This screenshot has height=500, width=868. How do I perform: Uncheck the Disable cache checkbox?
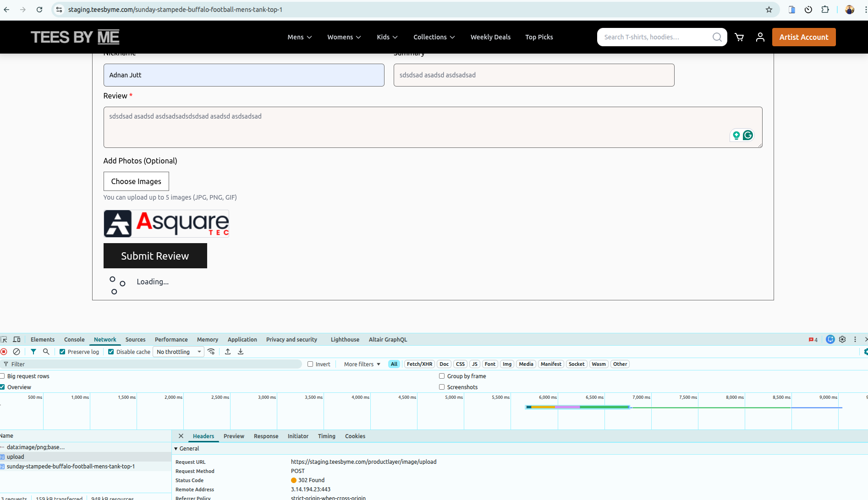click(111, 352)
